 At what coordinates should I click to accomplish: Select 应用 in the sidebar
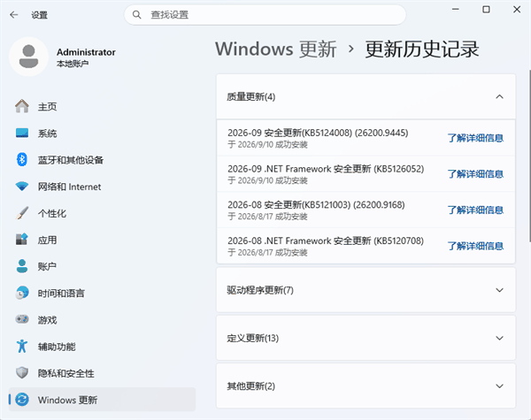102,240
